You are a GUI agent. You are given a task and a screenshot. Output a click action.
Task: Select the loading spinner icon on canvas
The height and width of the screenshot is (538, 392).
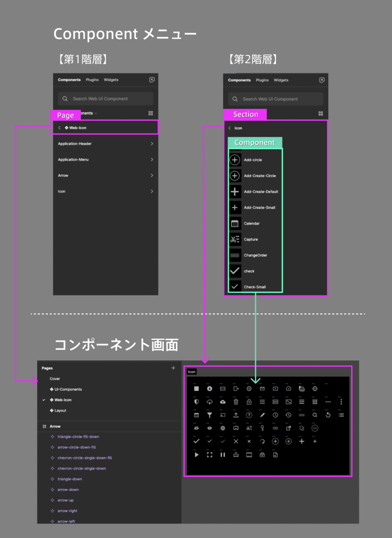click(262, 442)
